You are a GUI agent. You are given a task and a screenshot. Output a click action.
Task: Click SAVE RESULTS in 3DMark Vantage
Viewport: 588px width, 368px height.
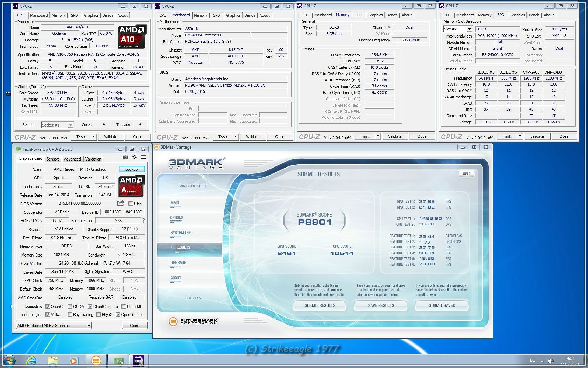tap(381, 306)
